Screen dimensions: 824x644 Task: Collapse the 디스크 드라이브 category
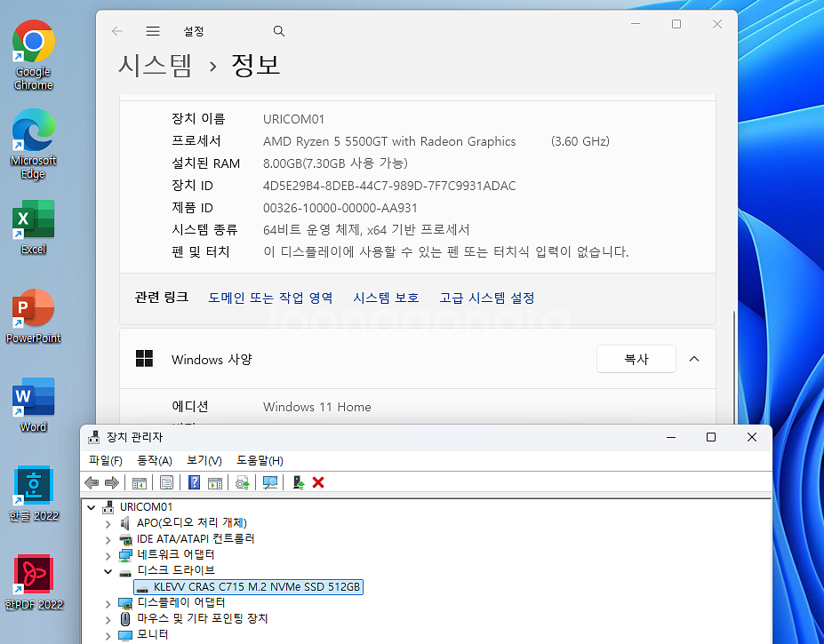[x=108, y=570]
